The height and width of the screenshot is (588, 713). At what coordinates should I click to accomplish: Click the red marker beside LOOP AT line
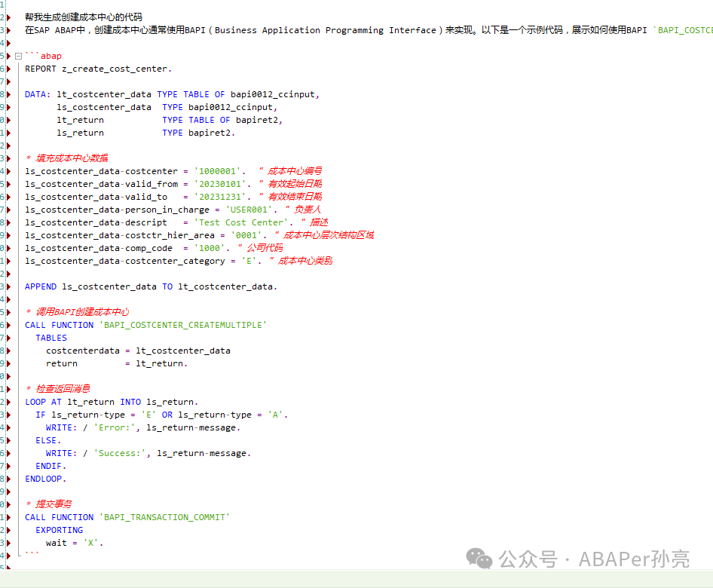tap(8, 402)
